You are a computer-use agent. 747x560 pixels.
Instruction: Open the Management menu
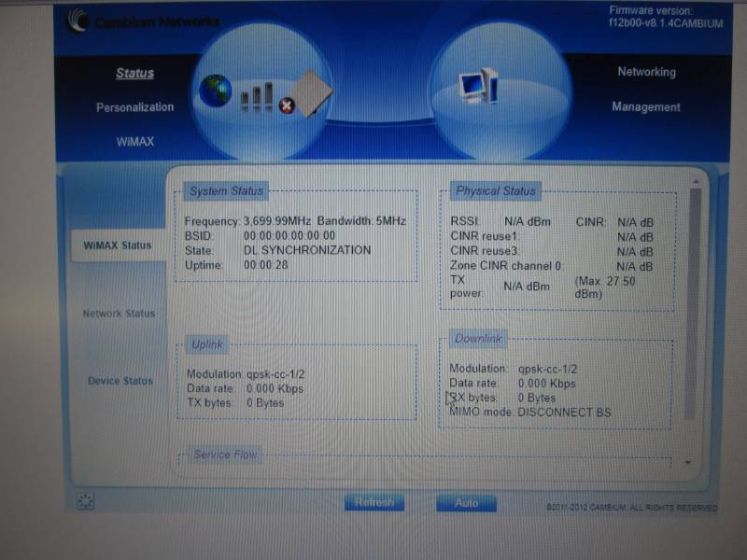click(x=646, y=106)
